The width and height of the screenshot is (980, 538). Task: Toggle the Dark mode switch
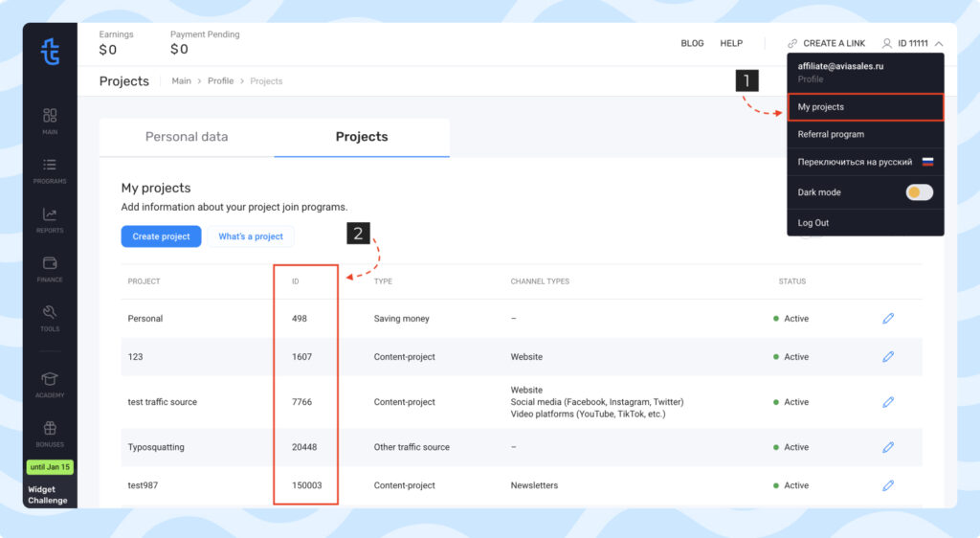click(919, 192)
